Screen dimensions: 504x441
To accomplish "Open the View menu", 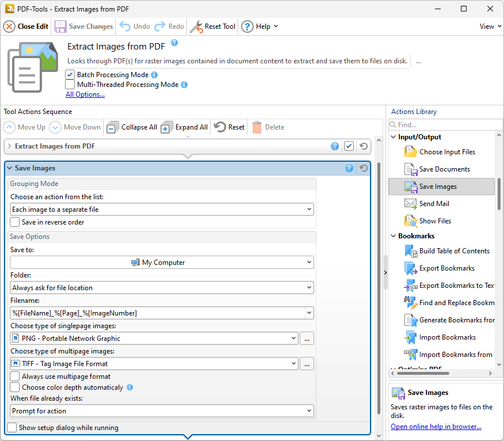I will point(490,26).
